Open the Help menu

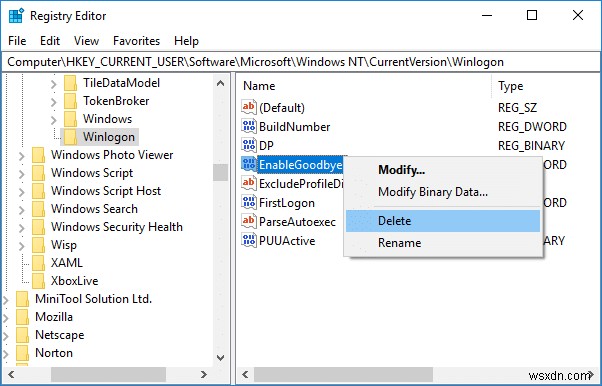[x=186, y=41]
